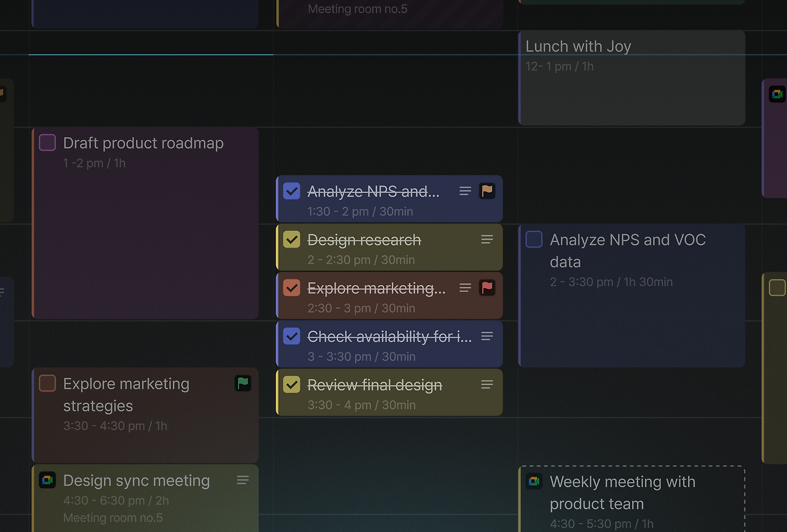Click the green flag on Explore marketing strategies
Screen dimensions: 787x532
(x=243, y=383)
